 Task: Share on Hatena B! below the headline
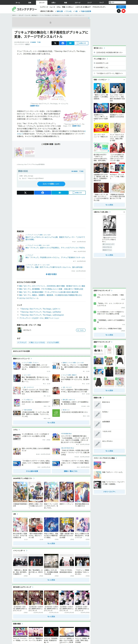tap(70, 43)
